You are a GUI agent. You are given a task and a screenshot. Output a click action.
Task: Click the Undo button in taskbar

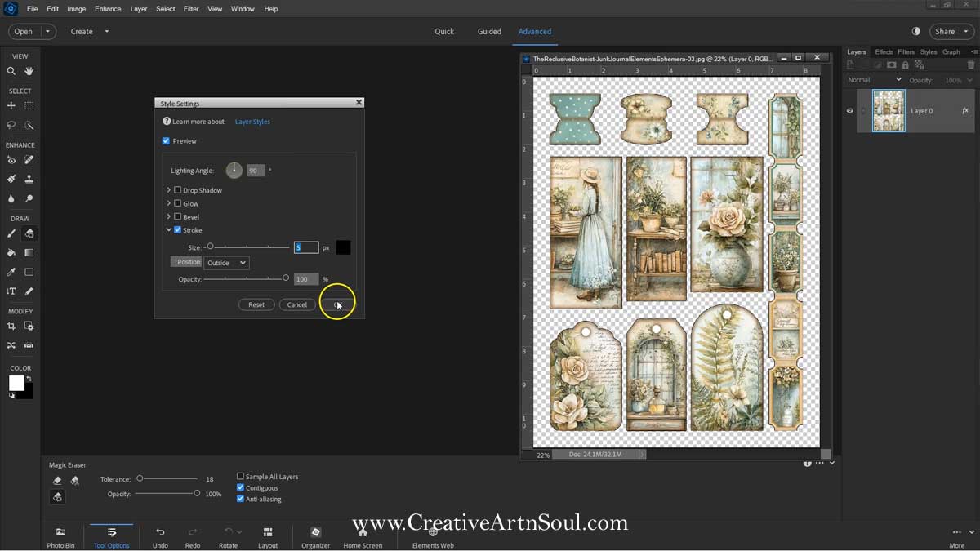pos(160,536)
